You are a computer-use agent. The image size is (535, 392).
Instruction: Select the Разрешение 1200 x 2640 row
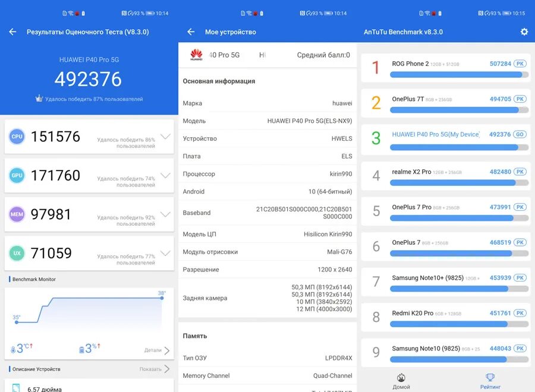click(x=267, y=270)
